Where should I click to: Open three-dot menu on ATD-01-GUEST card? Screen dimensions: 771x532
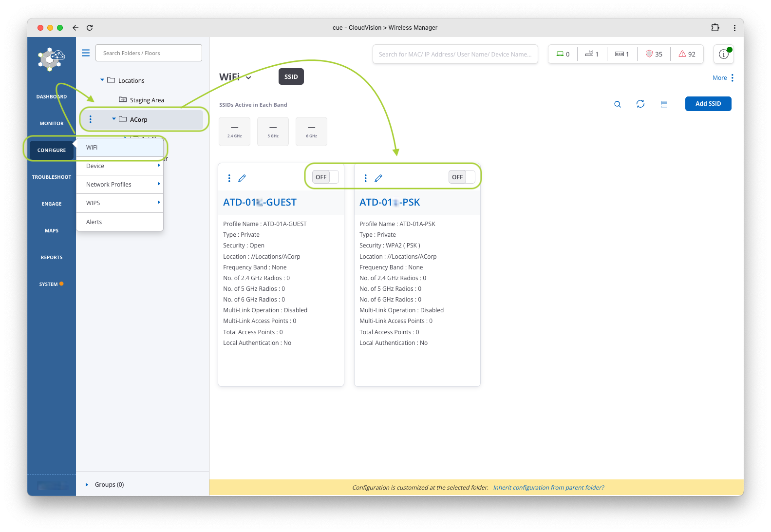click(x=229, y=178)
